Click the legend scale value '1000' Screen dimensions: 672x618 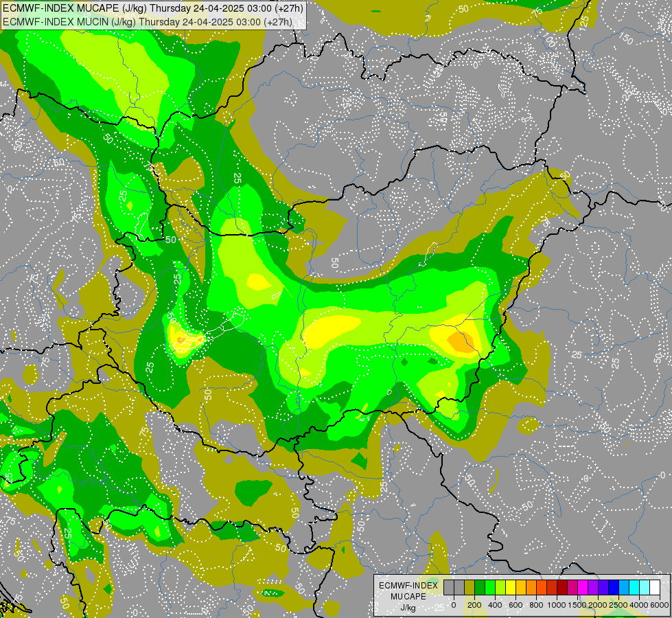[557, 605]
